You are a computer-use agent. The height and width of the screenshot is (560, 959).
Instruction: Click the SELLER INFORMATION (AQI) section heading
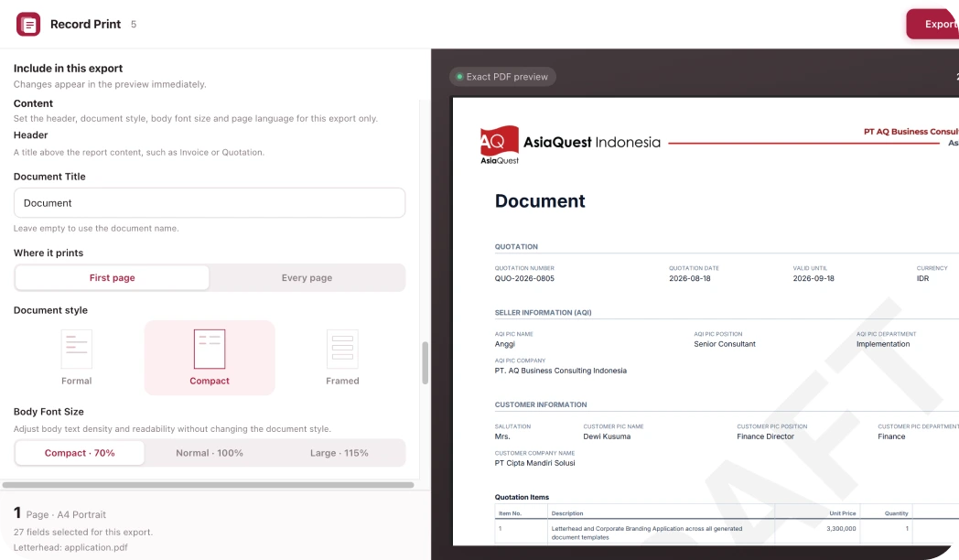point(544,312)
